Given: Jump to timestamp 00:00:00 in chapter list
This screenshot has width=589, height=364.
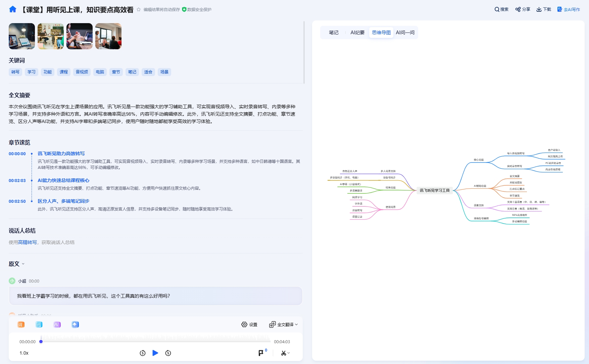Looking at the screenshot, I should click(x=17, y=154).
